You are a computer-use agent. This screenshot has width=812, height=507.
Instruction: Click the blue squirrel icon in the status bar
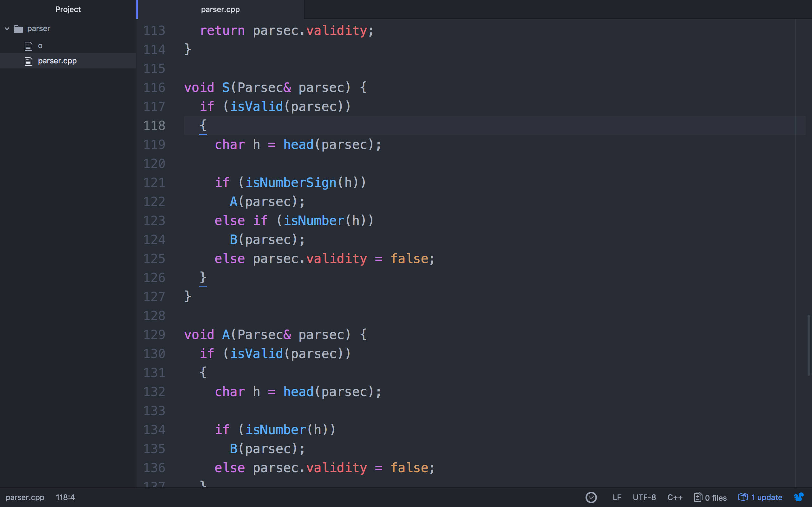pyautogui.click(x=799, y=497)
